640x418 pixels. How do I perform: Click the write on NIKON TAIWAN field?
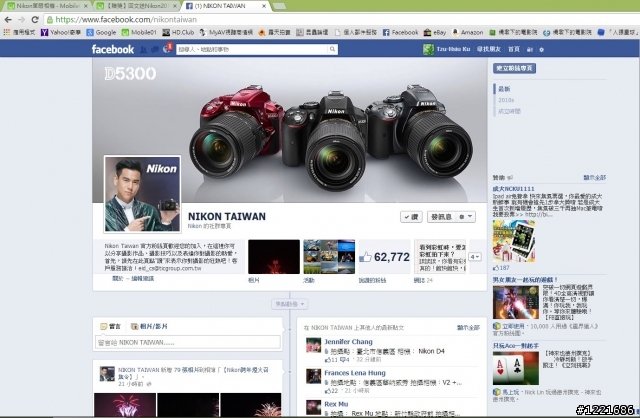[188, 342]
